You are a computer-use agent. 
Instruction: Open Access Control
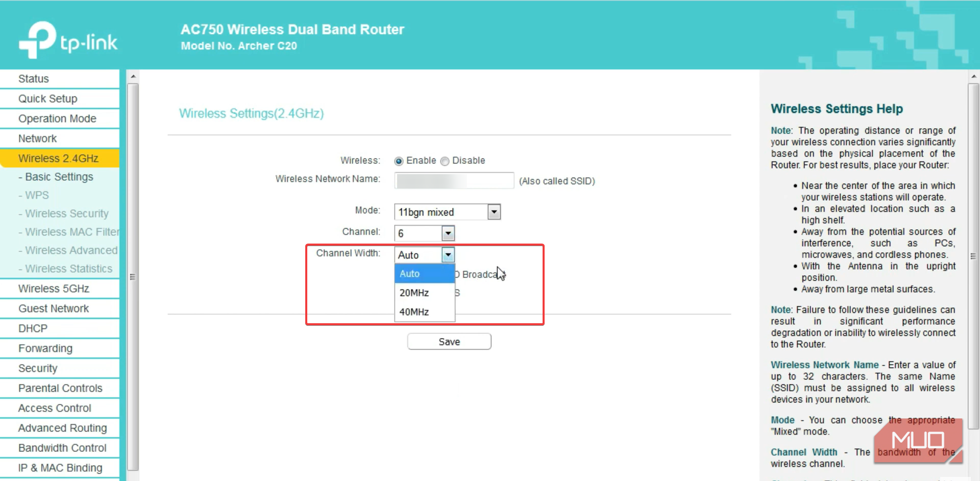(60, 408)
